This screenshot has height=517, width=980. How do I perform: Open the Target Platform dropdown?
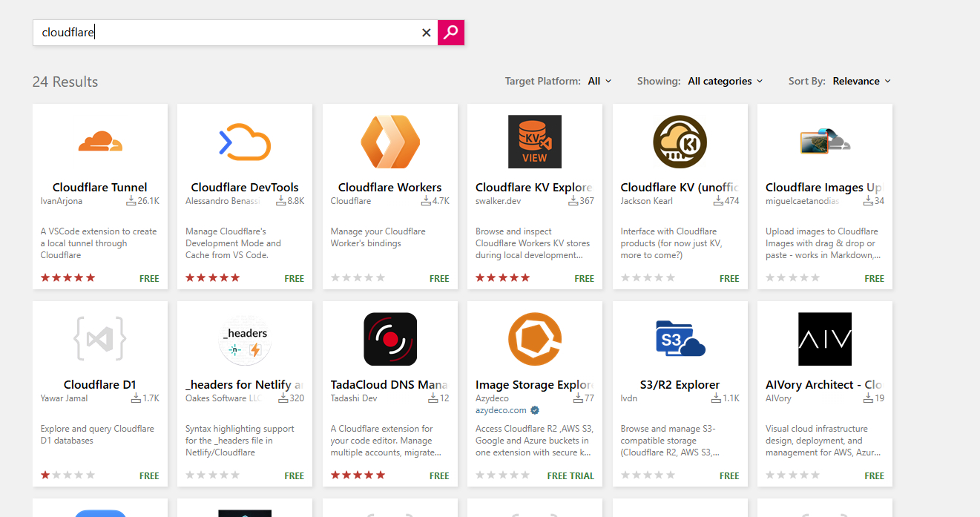pyautogui.click(x=599, y=82)
